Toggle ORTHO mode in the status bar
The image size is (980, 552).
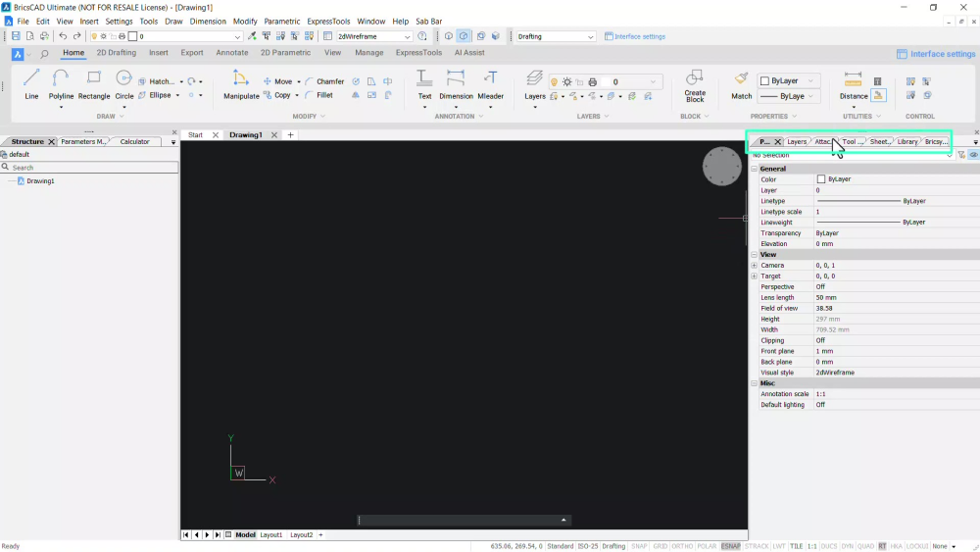[682, 546]
